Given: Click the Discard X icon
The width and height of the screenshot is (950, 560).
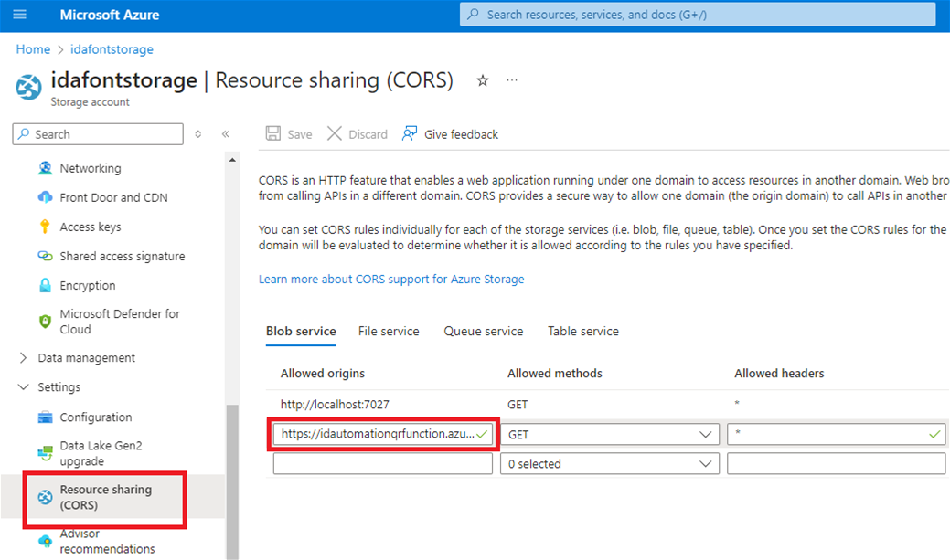Looking at the screenshot, I should [335, 133].
